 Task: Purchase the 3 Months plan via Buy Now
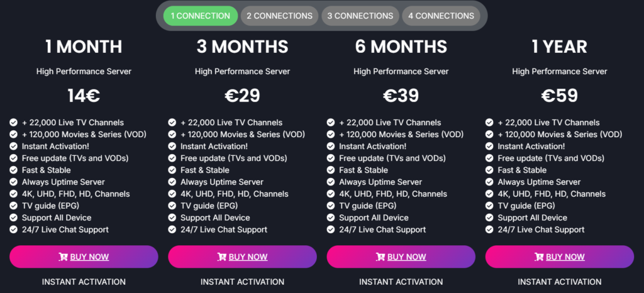(242, 257)
